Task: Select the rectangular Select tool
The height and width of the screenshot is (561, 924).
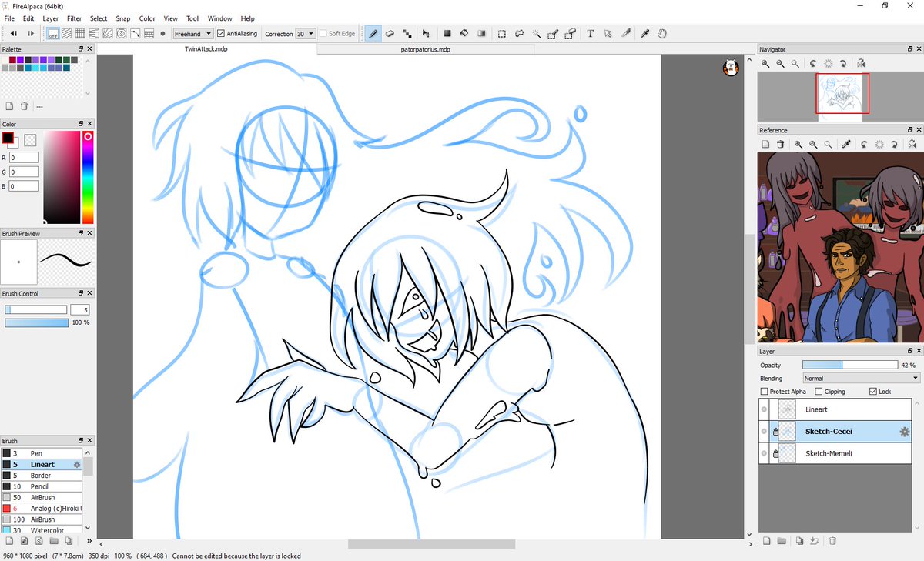Action: 502,34
